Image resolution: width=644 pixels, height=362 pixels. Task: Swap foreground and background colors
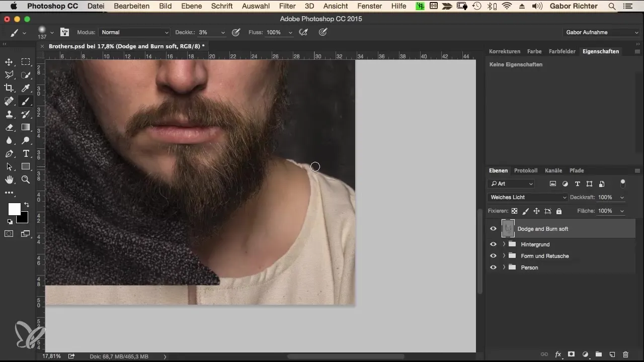pos(26,205)
